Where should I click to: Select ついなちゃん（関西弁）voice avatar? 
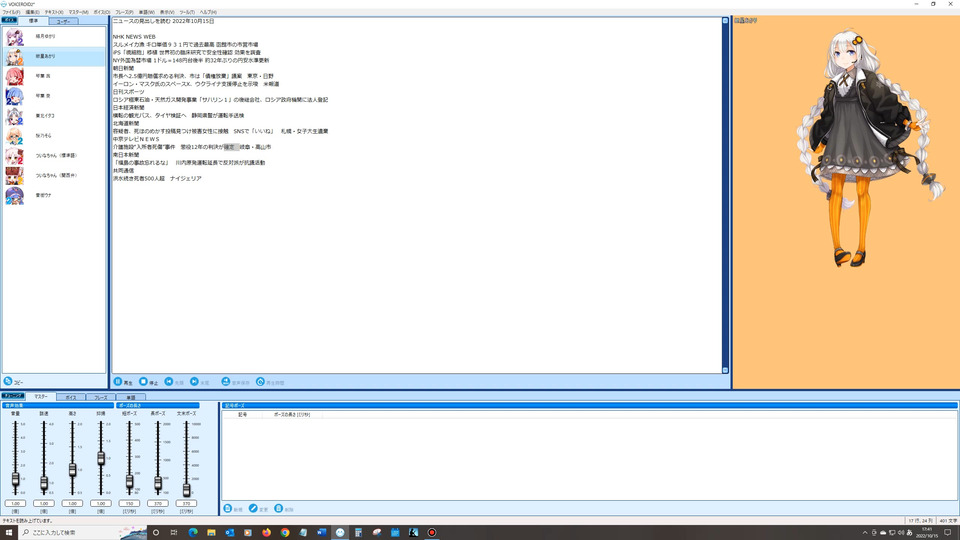tap(14, 176)
